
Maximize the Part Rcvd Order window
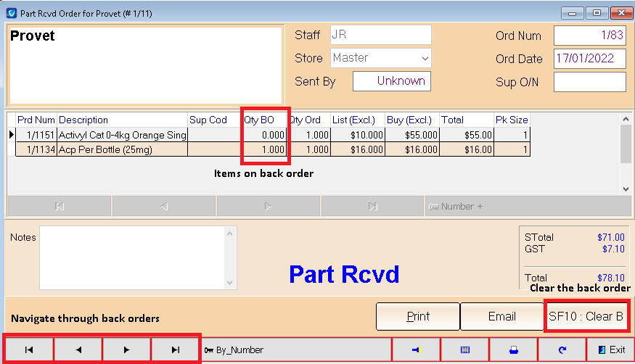(597, 13)
